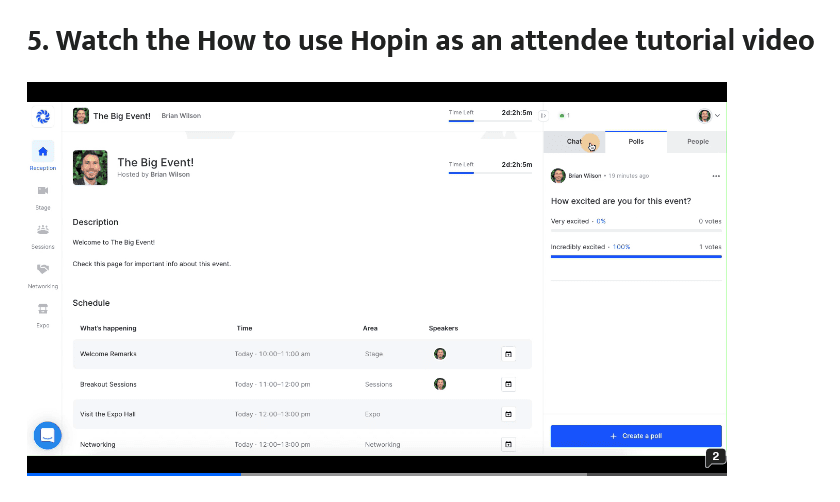Open the support chat bubble icon
Screen dimensions: 840x502
coord(47,435)
